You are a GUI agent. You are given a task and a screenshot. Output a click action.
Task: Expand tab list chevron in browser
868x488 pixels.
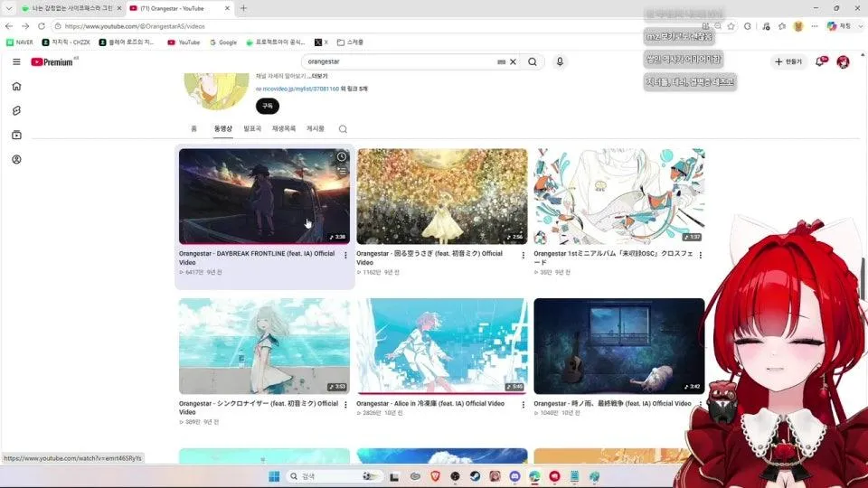click(x=8, y=8)
